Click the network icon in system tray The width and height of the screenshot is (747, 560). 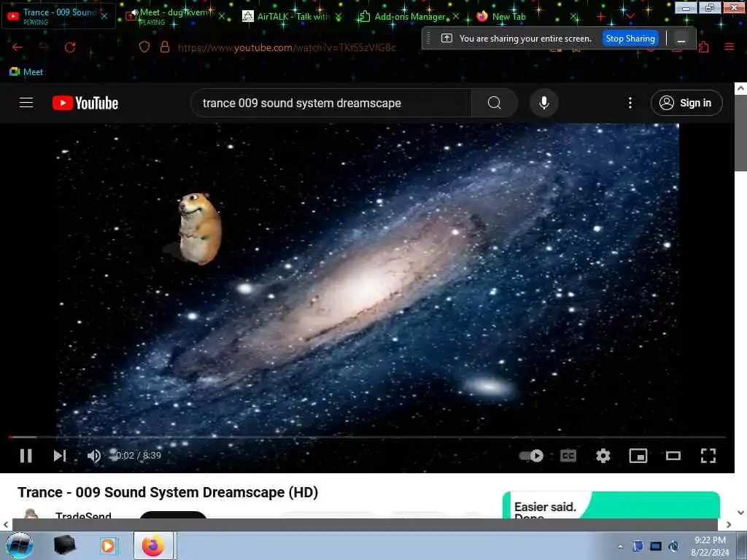tap(656, 546)
